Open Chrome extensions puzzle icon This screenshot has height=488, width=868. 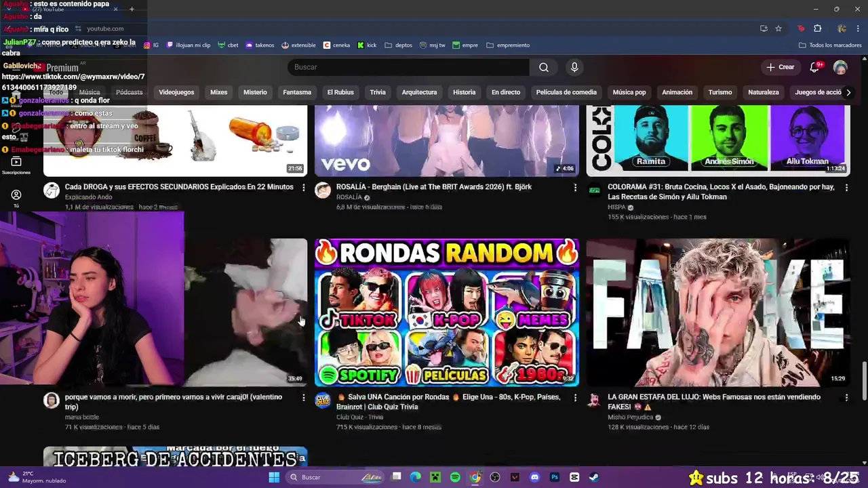(817, 28)
